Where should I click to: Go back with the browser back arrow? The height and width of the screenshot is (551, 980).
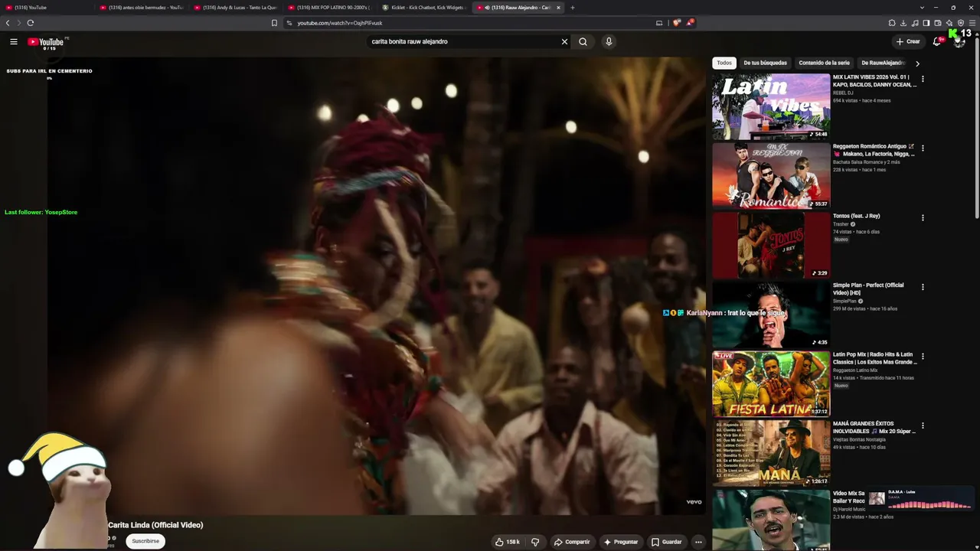click(8, 23)
